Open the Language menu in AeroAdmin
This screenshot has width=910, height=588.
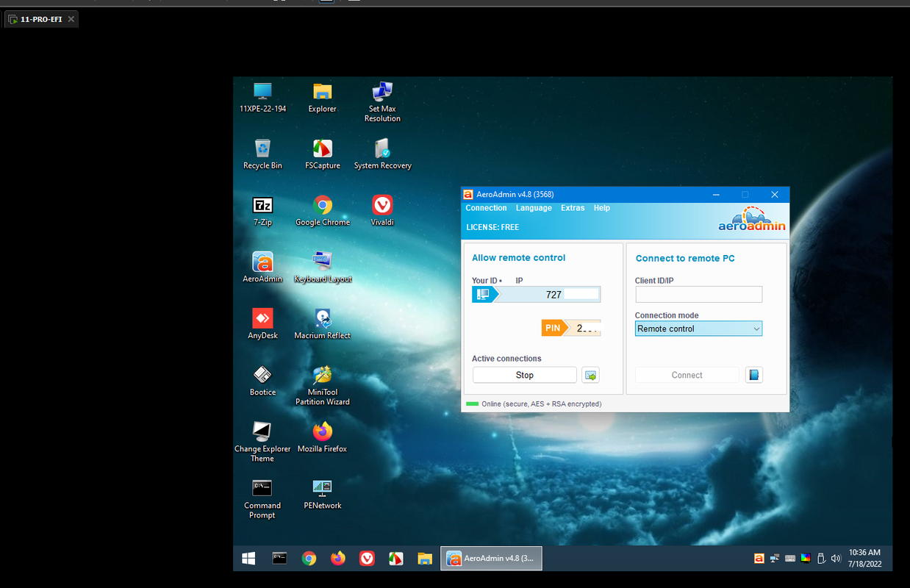(534, 208)
